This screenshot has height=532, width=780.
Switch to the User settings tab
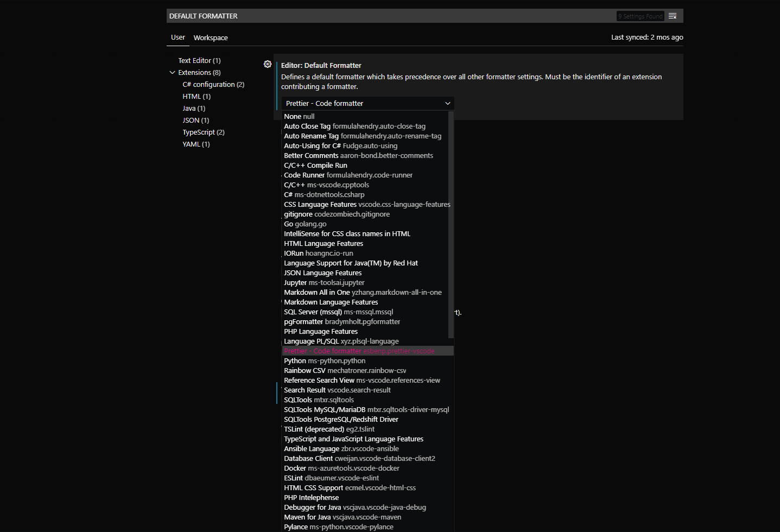pos(177,37)
